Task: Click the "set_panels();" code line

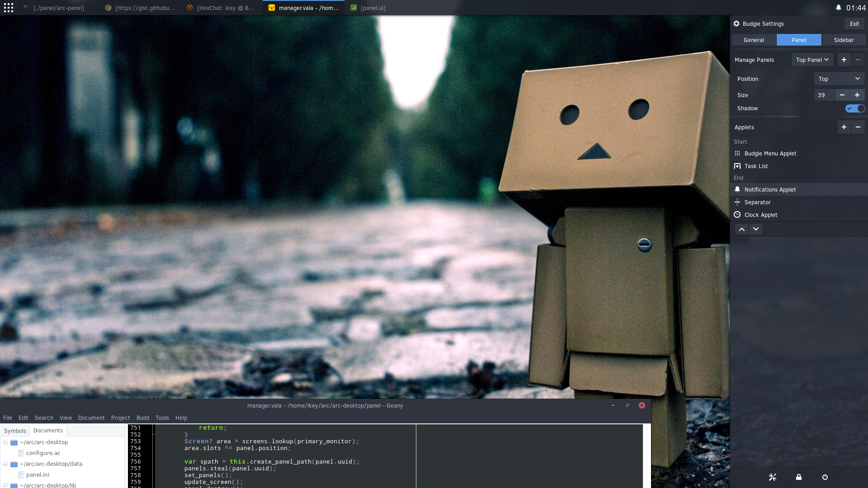Action: [x=208, y=475]
